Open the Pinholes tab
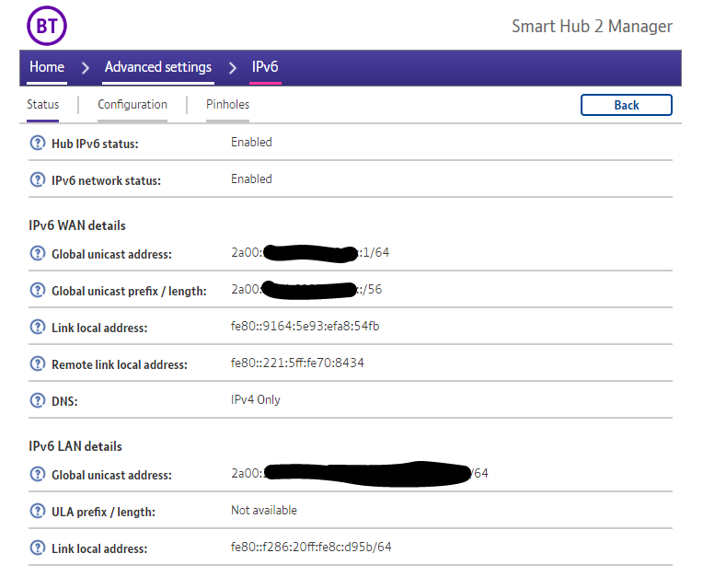The height and width of the screenshot is (588, 703). (227, 105)
